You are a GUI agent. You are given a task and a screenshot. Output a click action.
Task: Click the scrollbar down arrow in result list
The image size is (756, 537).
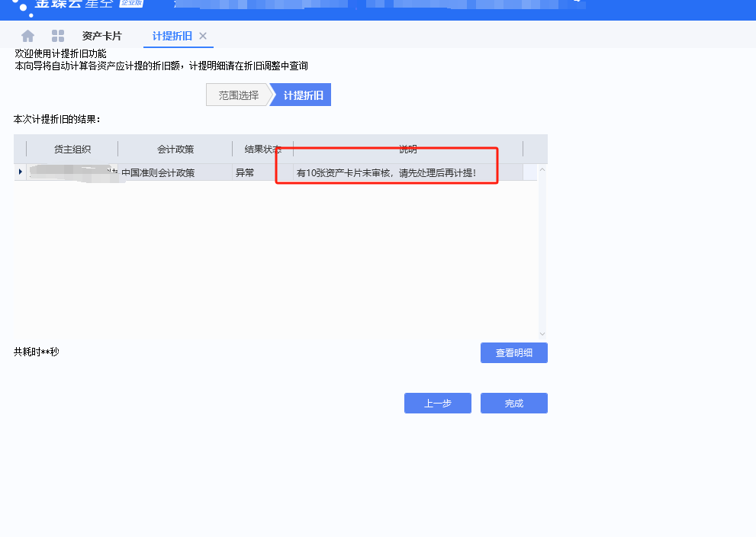click(542, 333)
